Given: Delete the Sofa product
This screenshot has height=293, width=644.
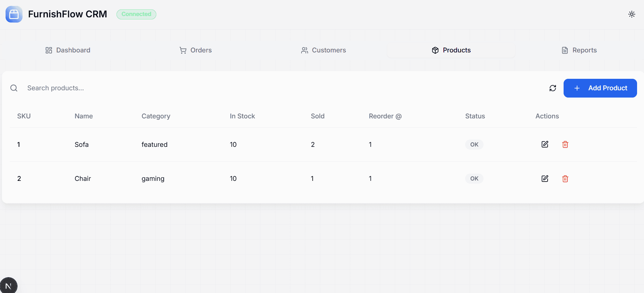Looking at the screenshot, I should (565, 144).
